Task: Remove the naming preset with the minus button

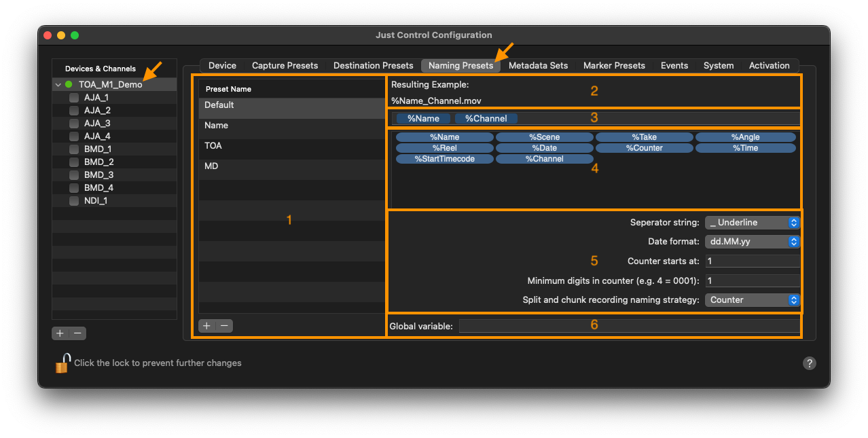Action: click(225, 326)
